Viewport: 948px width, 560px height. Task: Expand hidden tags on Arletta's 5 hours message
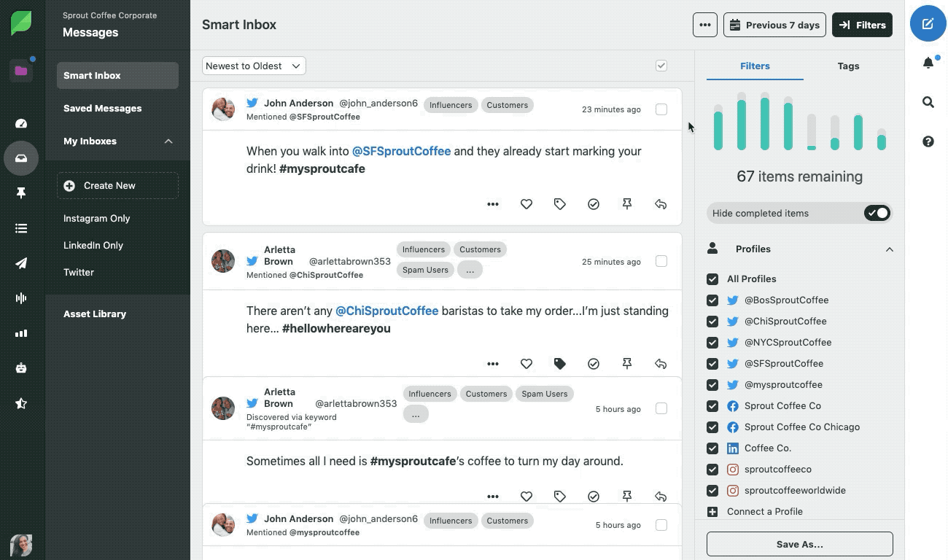pos(416,414)
